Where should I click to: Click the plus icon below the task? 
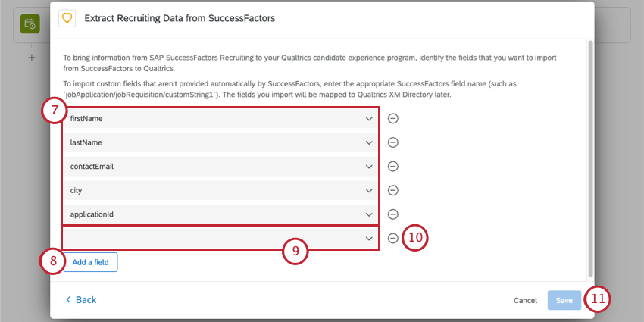(31, 58)
